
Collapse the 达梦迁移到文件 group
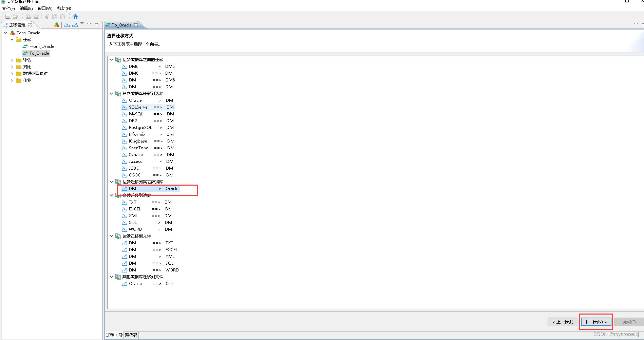(x=111, y=236)
